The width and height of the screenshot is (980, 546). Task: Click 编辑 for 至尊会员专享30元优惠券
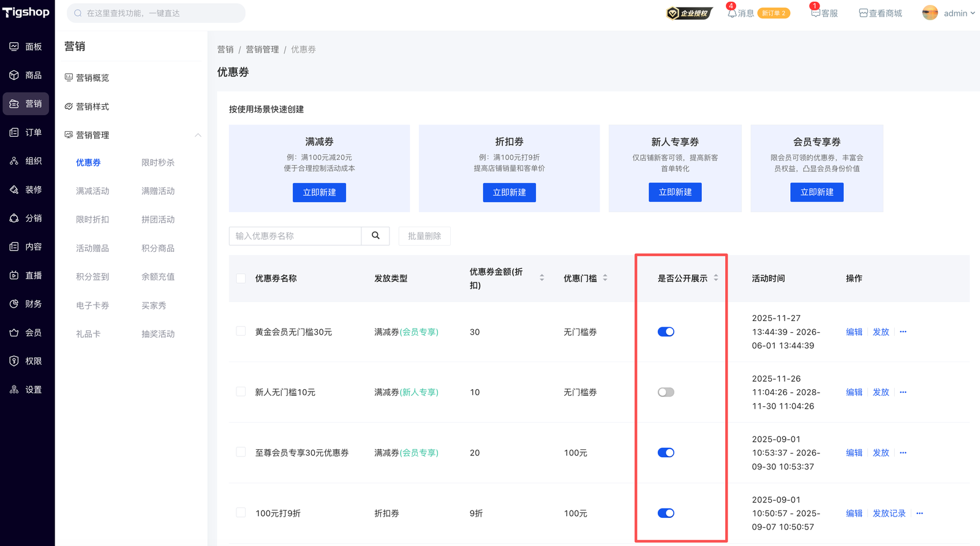pyautogui.click(x=854, y=453)
